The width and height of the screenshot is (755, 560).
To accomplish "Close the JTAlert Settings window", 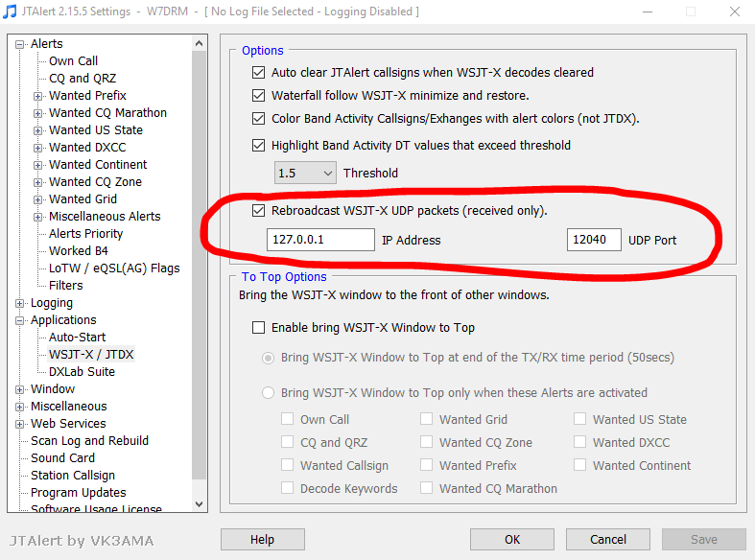I will click(x=734, y=12).
